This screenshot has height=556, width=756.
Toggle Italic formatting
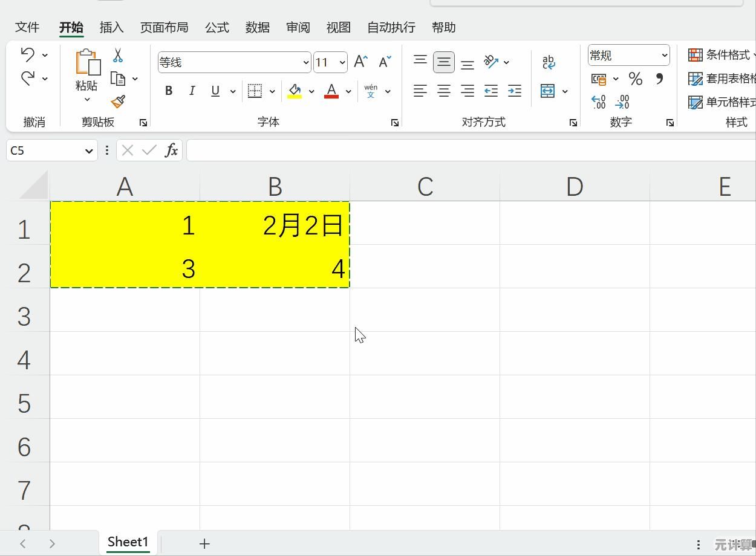coord(192,91)
